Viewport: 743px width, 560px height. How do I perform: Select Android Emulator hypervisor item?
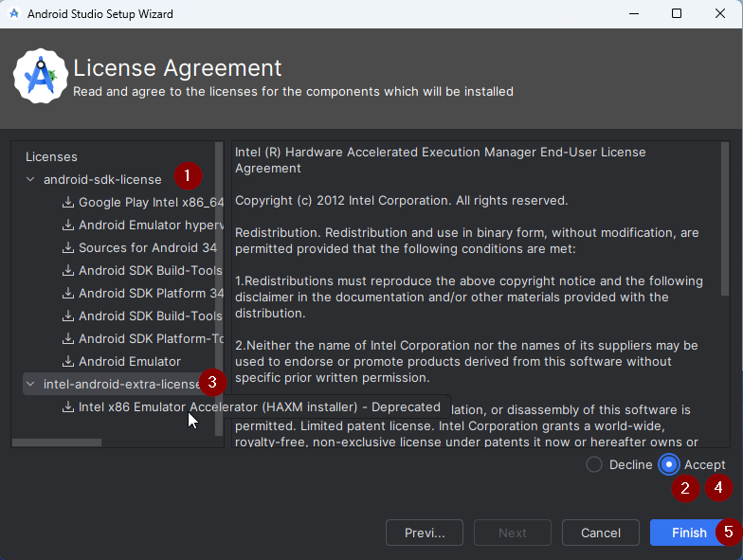coord(151,226)
